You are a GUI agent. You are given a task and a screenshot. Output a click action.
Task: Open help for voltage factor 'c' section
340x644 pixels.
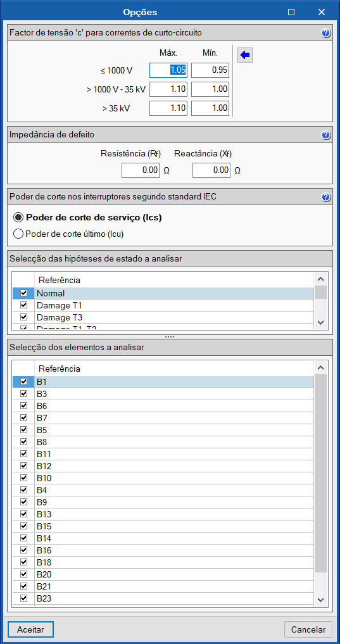(326, 34)
